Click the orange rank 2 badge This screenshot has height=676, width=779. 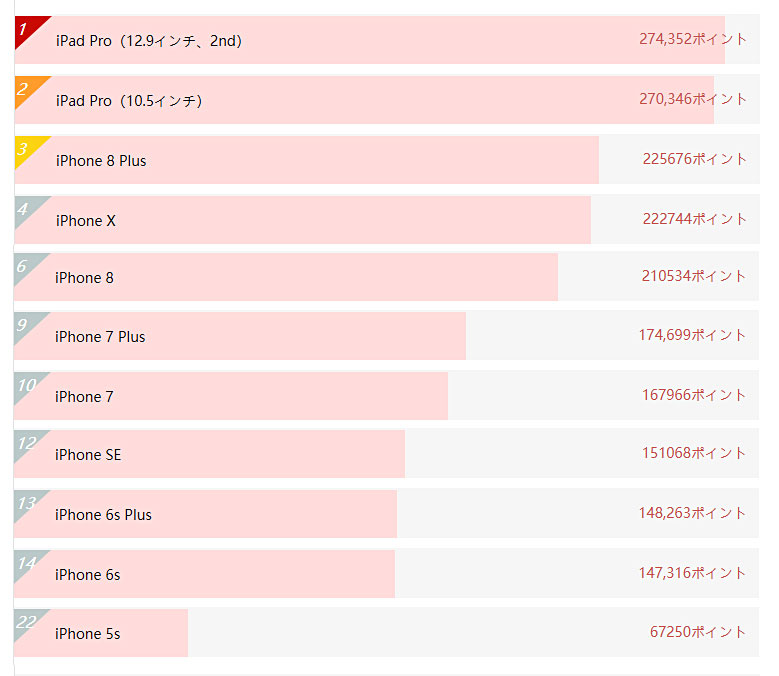(27, 89)
